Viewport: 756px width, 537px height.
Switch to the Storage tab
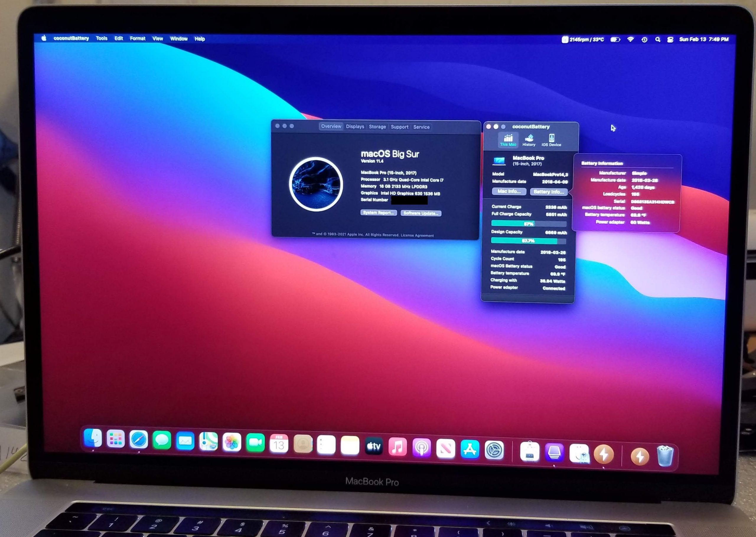click(x=377, y=127)
